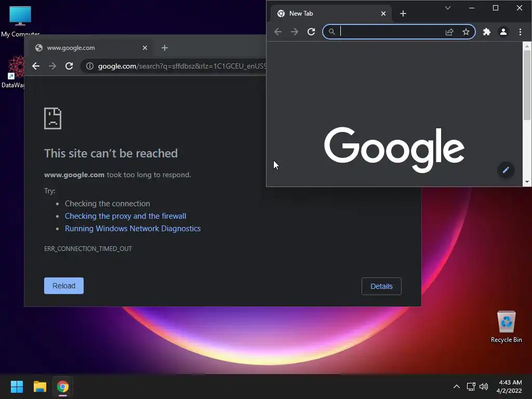
Task: Show hidden tray icons chevron
Action: [x=457, y=387]
